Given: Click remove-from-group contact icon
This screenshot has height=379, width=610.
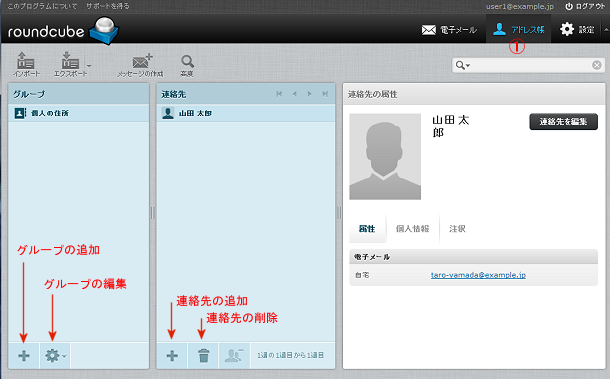Looking at the screenshot, I should click(234, 356).
